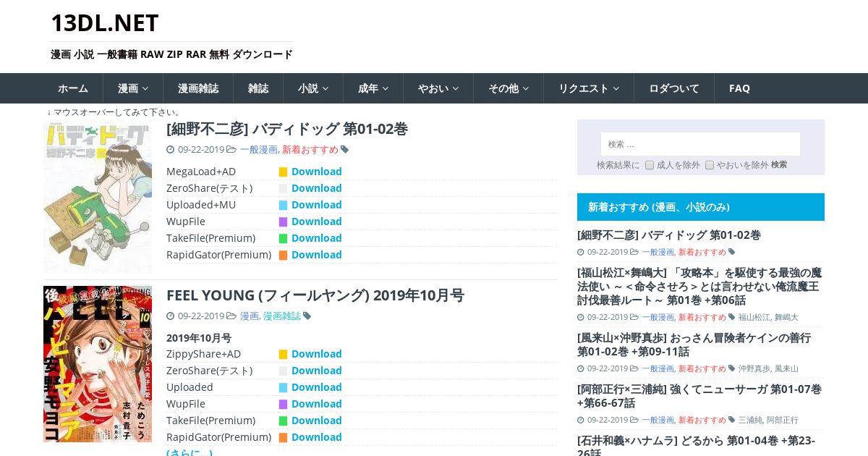Image resolution: width=868 pixels, height=456 pixels.
Task: Open 漫画雑誌 in navigation bar
Action: 198,88
